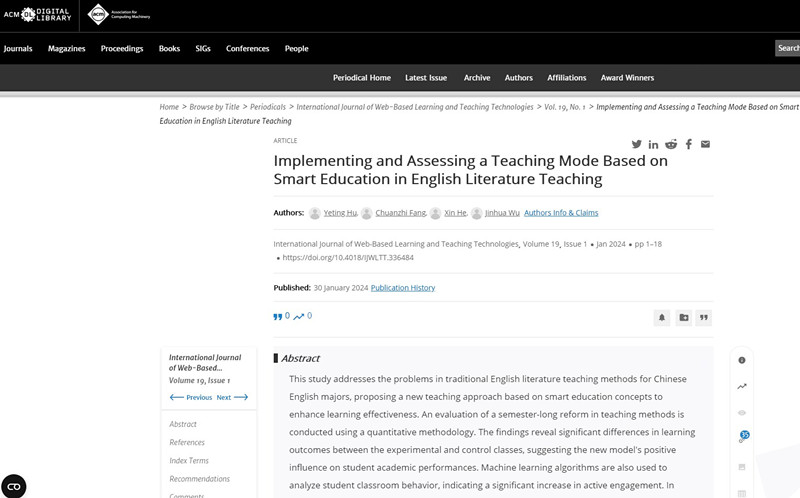Screen dimensions: 800x498
Task: Open the SIGs menu
Action: [x=203, y=48]
